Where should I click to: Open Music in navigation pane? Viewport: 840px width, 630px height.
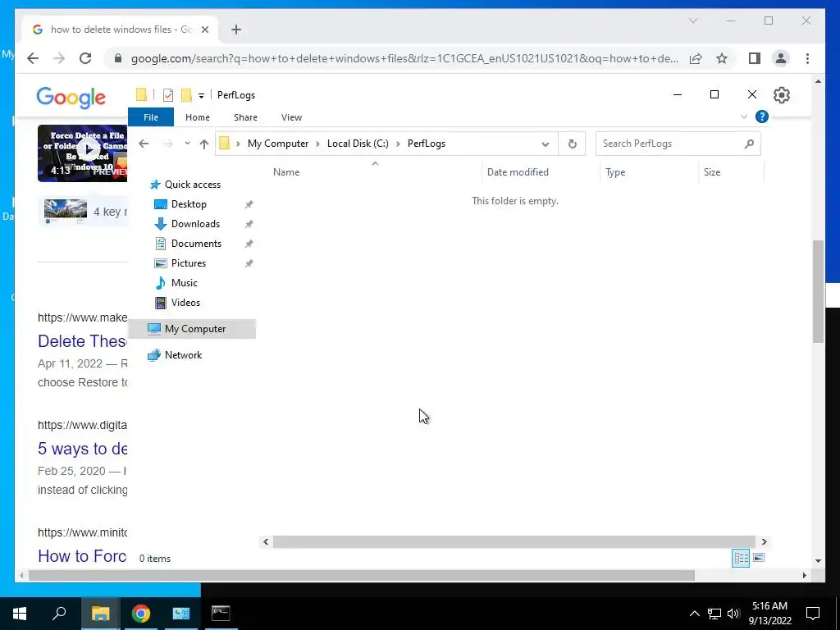tap(184, 283)
